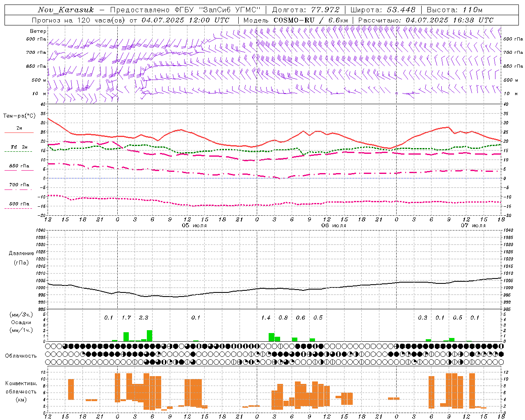Click the red 2м temperature legend line
This screenshot has width=525, height=420.
pyautogui.click(x=19, y=132)
